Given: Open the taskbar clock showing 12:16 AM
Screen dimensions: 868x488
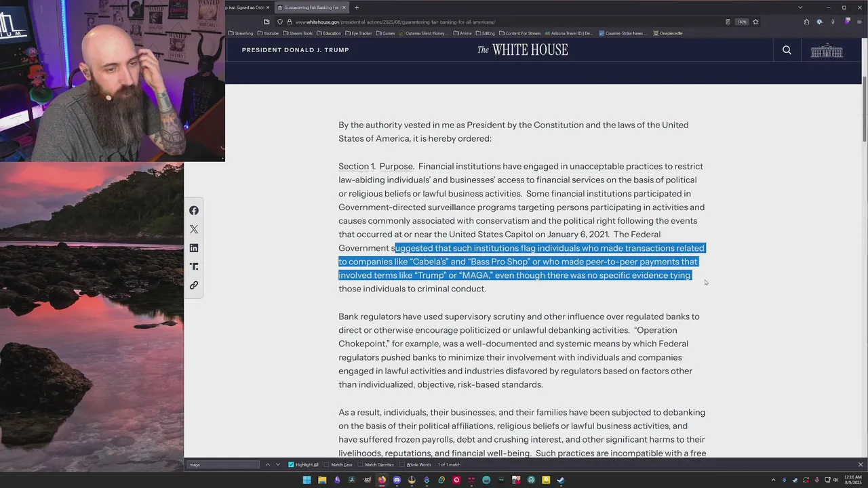Looking at the screenshot, I should pyautogui.click(x=853, y=480).
